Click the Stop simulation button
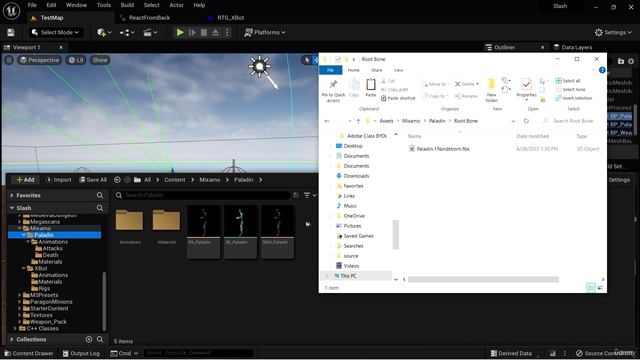The width and height of the screenshot is (640, 360). tap(204, 32)
